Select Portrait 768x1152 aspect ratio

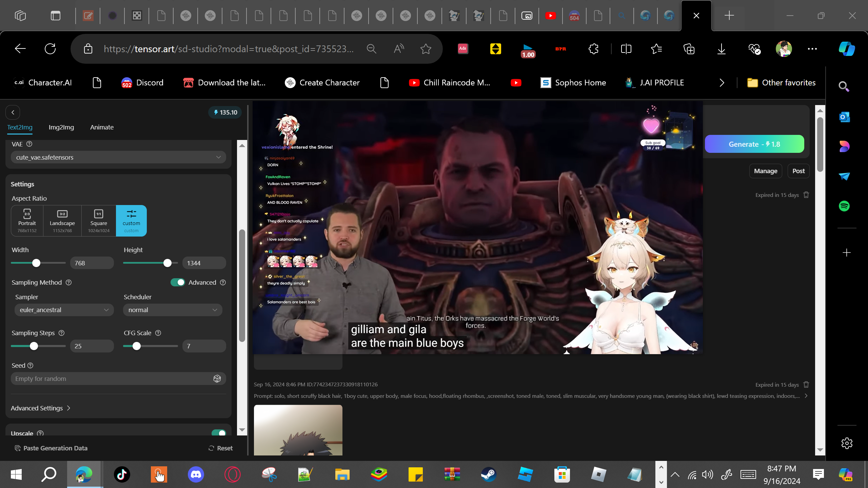(x=27, y=221)
